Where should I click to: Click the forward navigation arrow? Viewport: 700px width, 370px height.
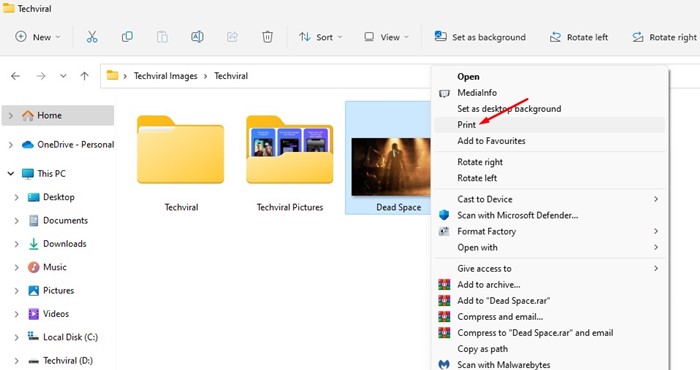(x=41, y=76)
